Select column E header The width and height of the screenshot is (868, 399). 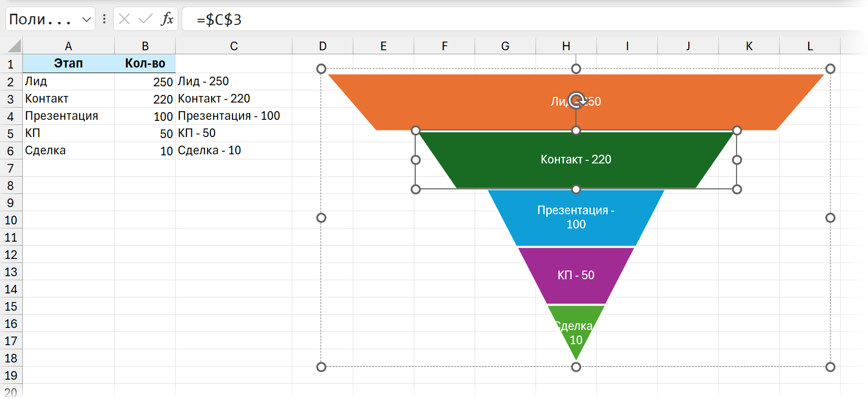tap(383, 46)
